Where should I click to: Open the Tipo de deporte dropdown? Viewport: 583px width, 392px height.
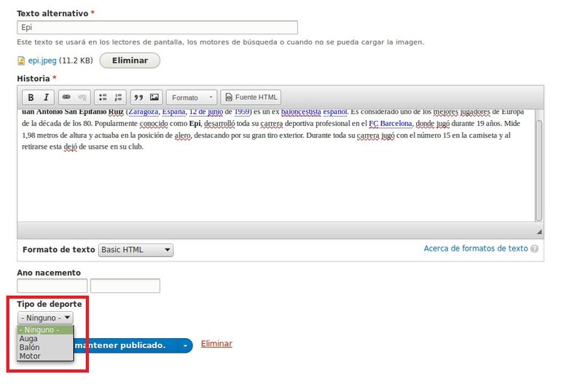point(45,318)
